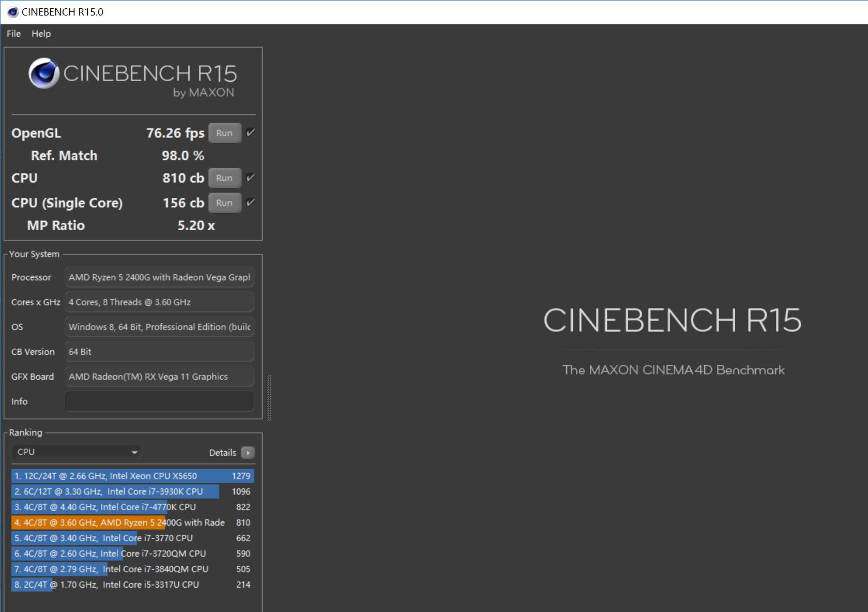
Task: Open the Ranking CPU dropdown
Action: point(77,452)
